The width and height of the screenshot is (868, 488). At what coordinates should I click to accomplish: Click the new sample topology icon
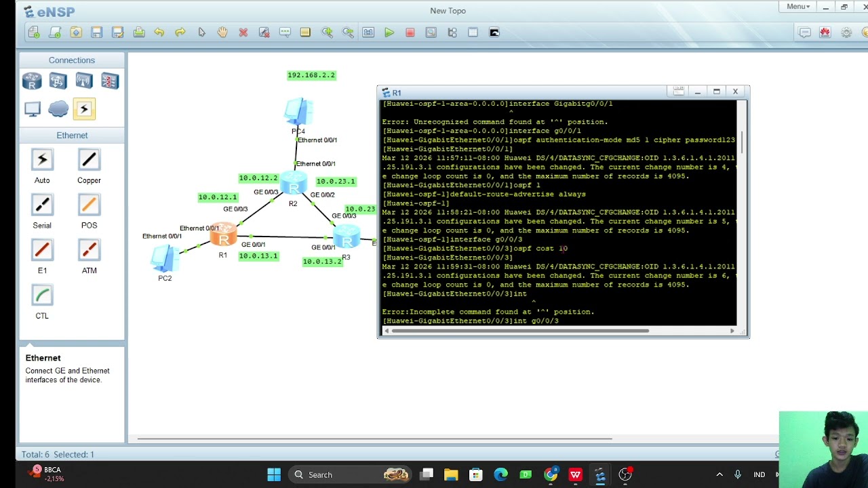click(55, 32)
